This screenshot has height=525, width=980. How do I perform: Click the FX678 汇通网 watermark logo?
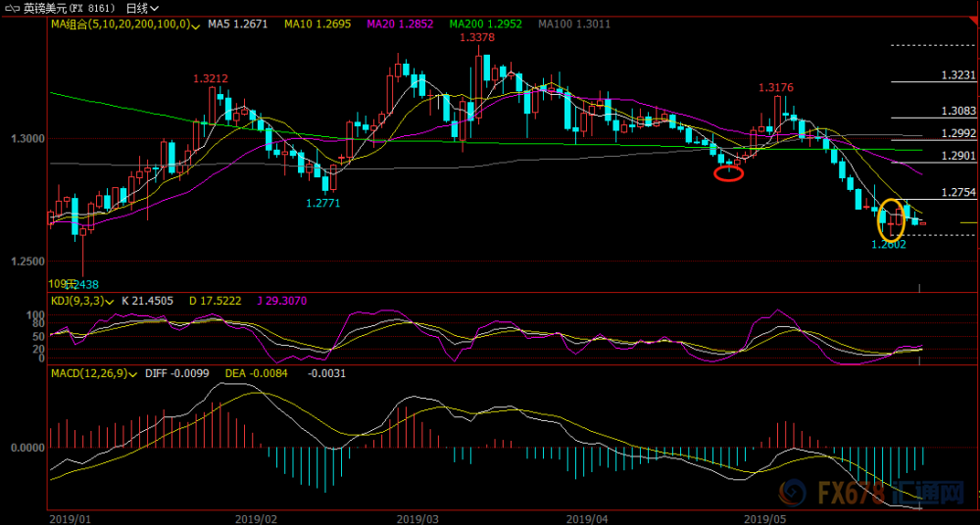pyautogui.click(x=875, y=492)
